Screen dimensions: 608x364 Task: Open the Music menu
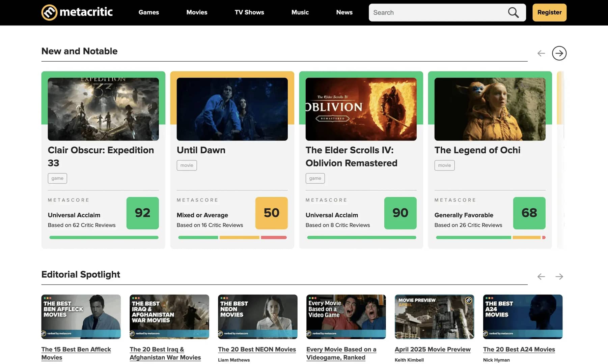click(x=300, y=12)
